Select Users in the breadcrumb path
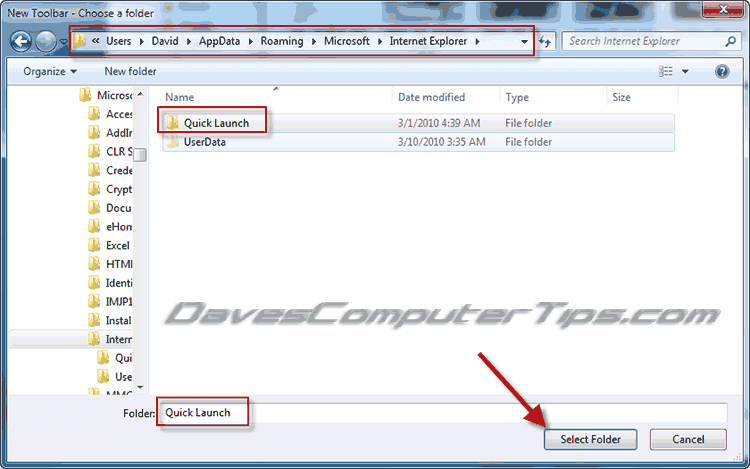This screenshot has width=750, height=469. pyautogui.click(x=118, y=41)
